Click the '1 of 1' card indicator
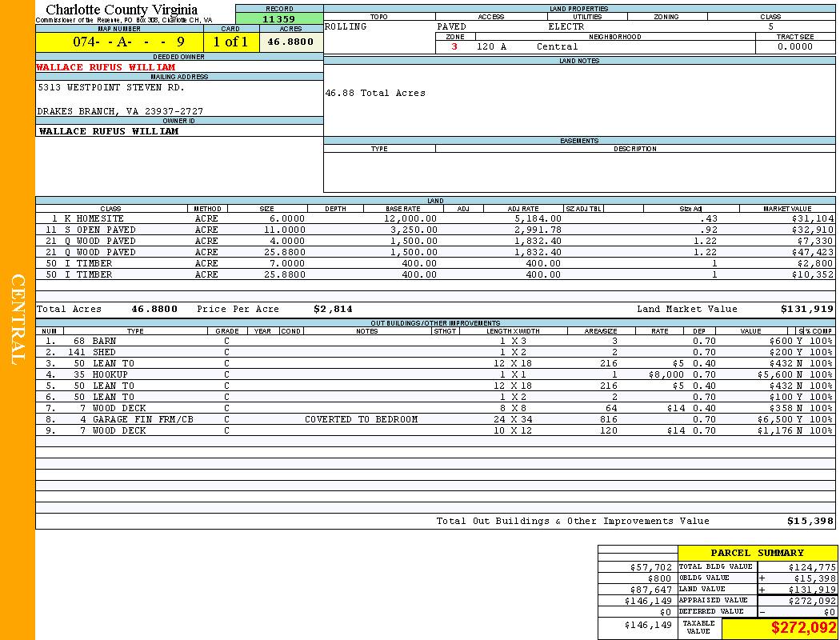 click(230, 42)
